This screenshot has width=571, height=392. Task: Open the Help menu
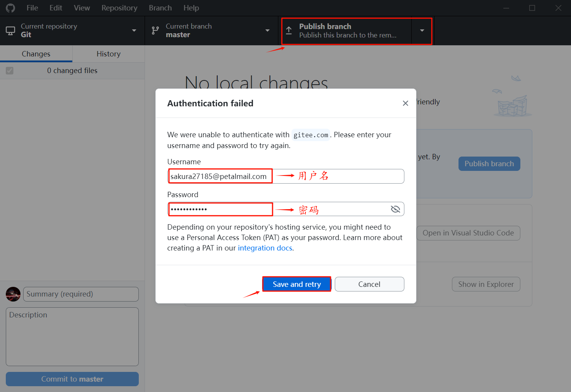[191, 8]
